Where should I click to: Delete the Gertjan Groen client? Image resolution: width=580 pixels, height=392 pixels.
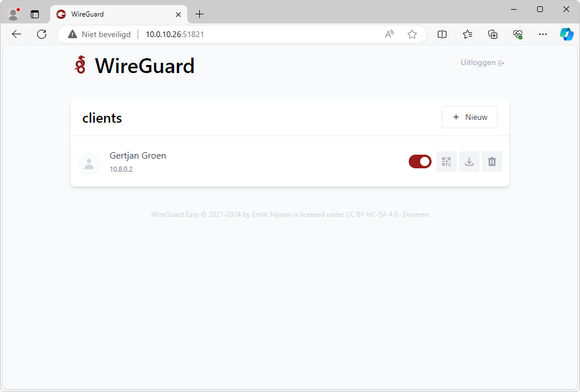tap(492, 161)
